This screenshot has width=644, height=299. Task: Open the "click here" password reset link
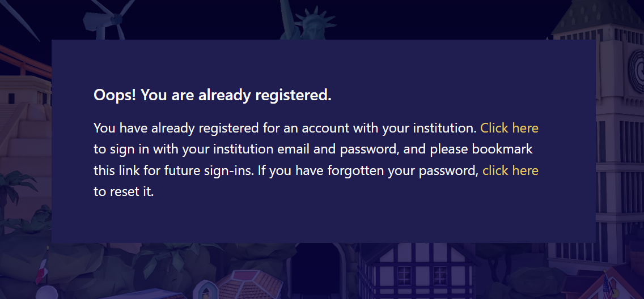(510, 170)
